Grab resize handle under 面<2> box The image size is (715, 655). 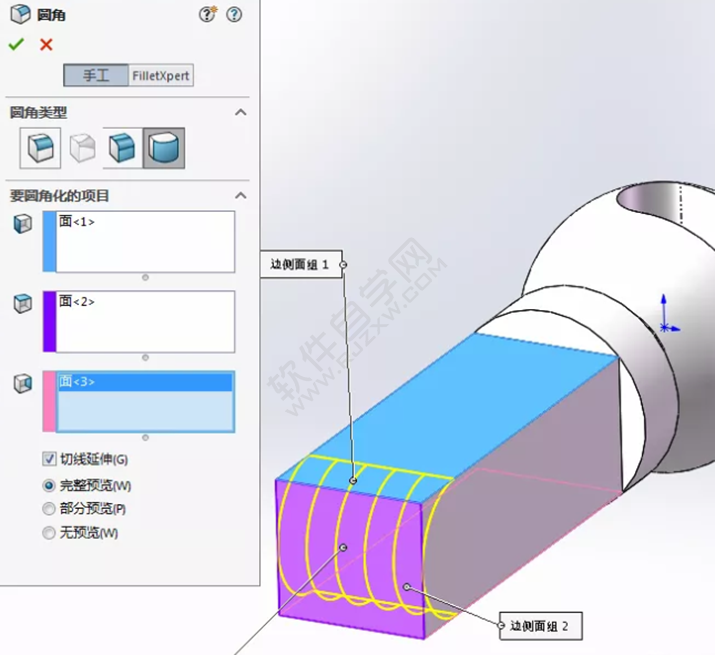click(x=145, y=358)
